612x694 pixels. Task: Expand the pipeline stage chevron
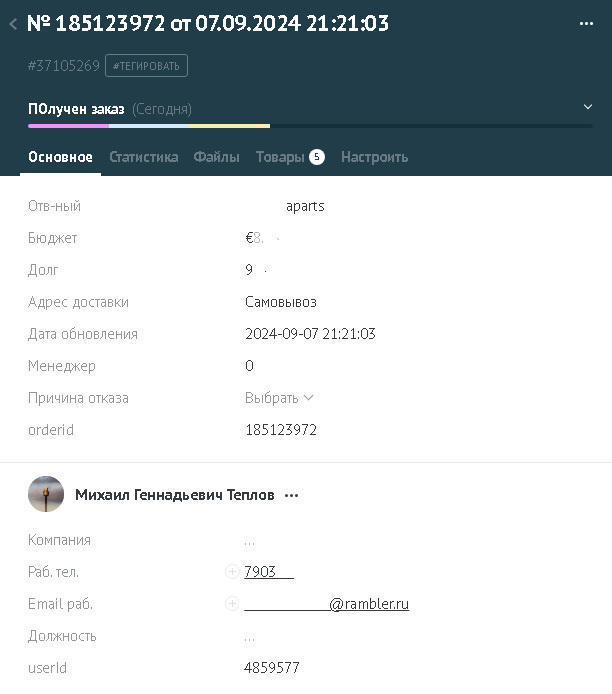[588, 107]
